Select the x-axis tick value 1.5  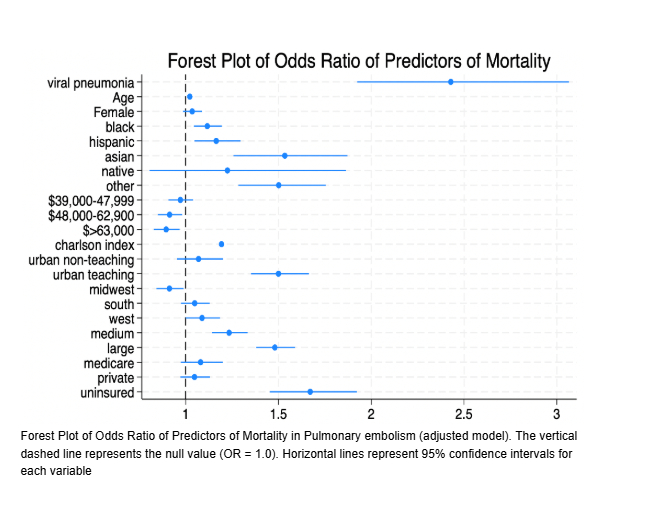(x=278, y=413)
